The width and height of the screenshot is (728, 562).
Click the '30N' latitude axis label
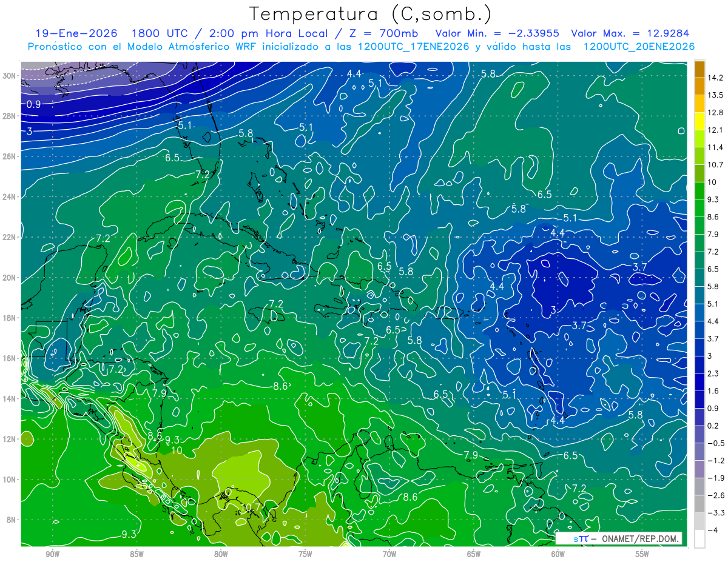coord(9,75)
